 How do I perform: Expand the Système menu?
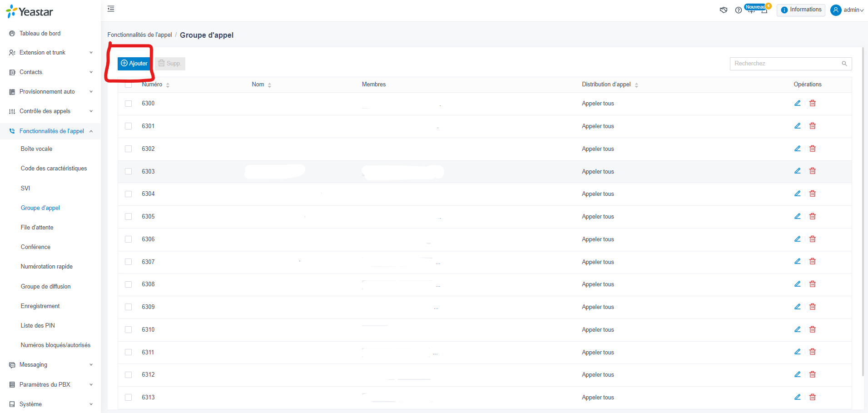[x=50, y=404]
